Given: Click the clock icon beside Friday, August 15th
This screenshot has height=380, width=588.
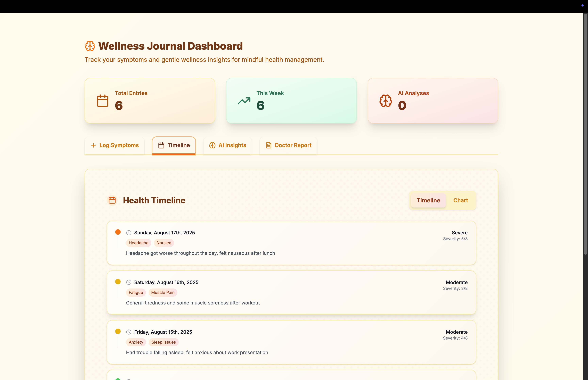Looking at the screenshot, I should pos(129,332).
